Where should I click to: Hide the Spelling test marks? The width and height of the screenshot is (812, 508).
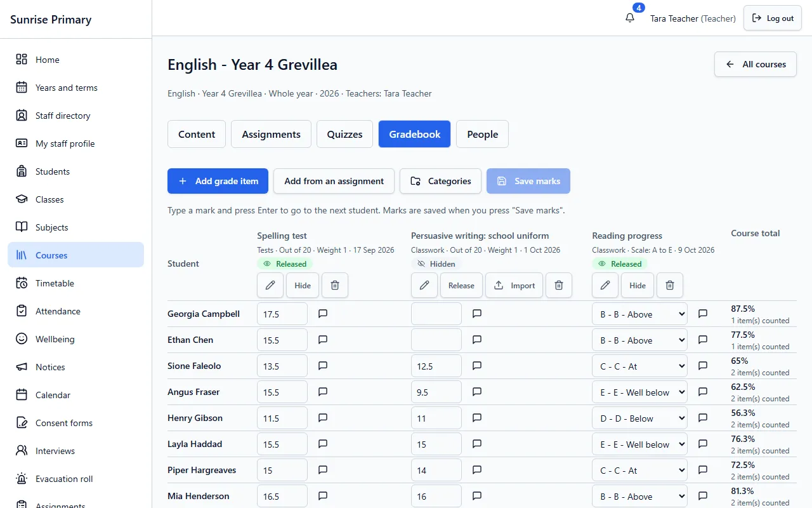303,286
